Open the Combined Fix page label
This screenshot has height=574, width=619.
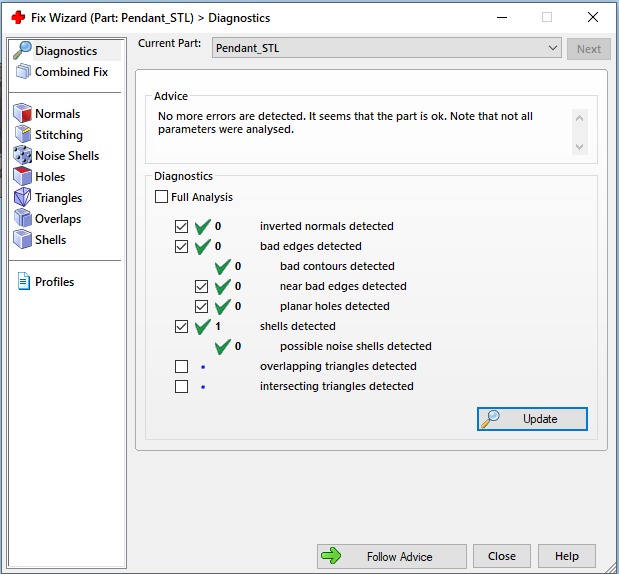pos(71,71)
